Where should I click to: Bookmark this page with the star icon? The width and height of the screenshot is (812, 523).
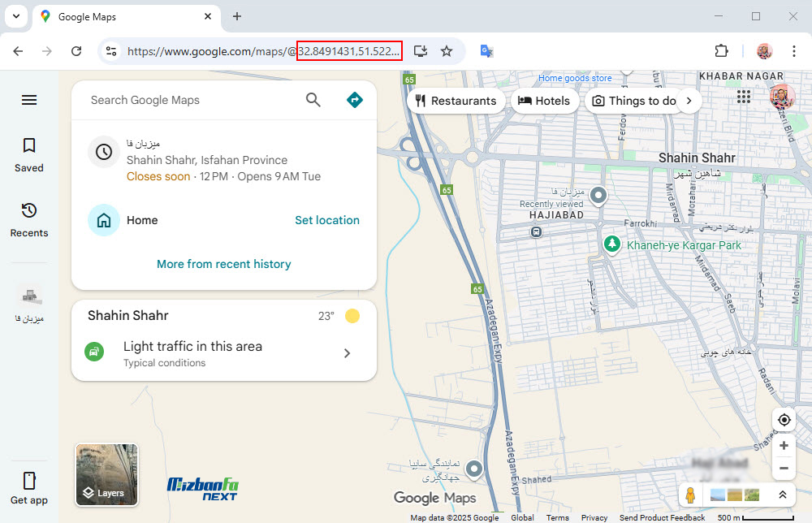[x=447, y=51]
